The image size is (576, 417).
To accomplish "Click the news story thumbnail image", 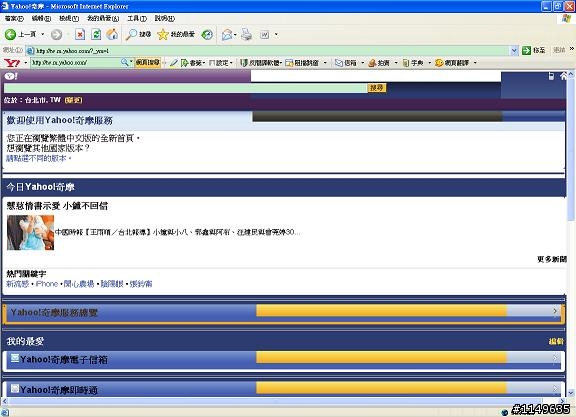I will click(x=30, y=233).
